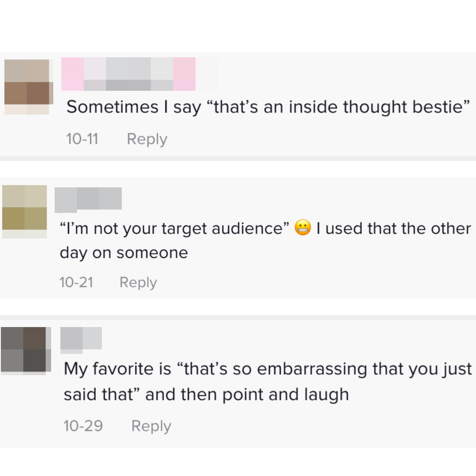
Task: Reply to the "inside thought bestie" comment
Action: [x=147, y=139]
